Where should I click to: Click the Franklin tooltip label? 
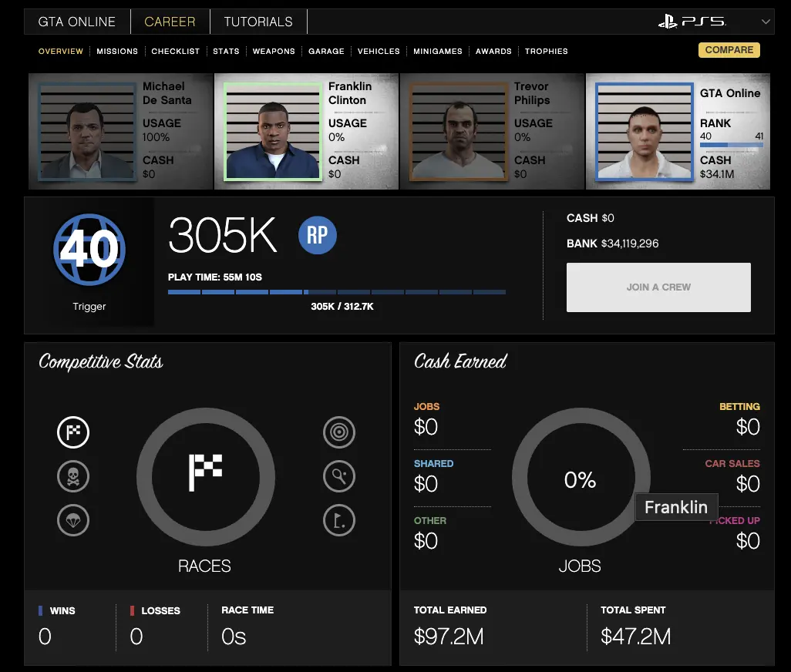pyautogui.click(x=676, y=507)
